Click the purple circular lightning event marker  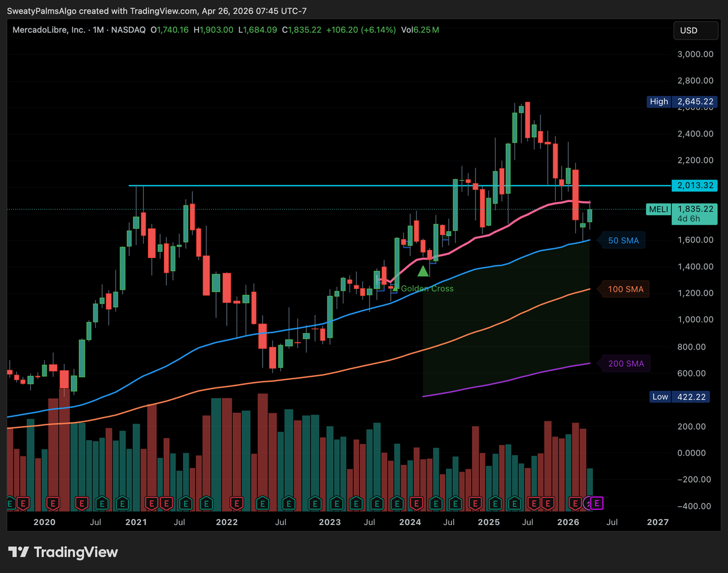(x=587, y=503)
